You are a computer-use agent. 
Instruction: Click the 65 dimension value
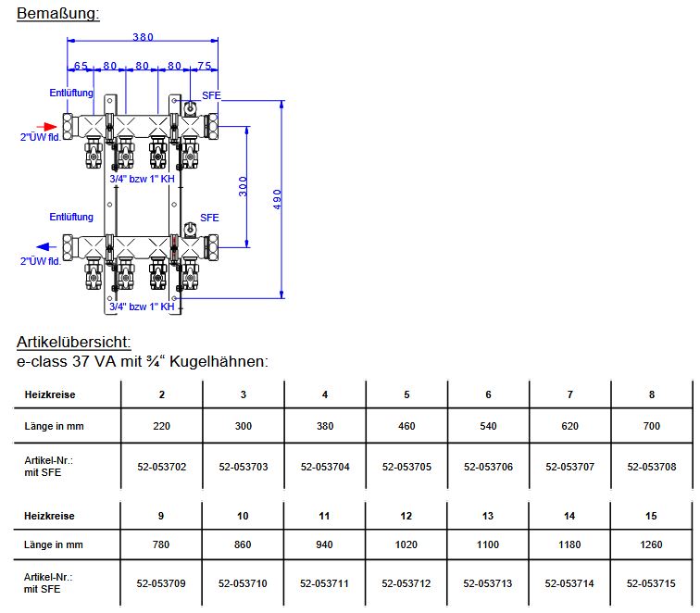pos(81,66)
